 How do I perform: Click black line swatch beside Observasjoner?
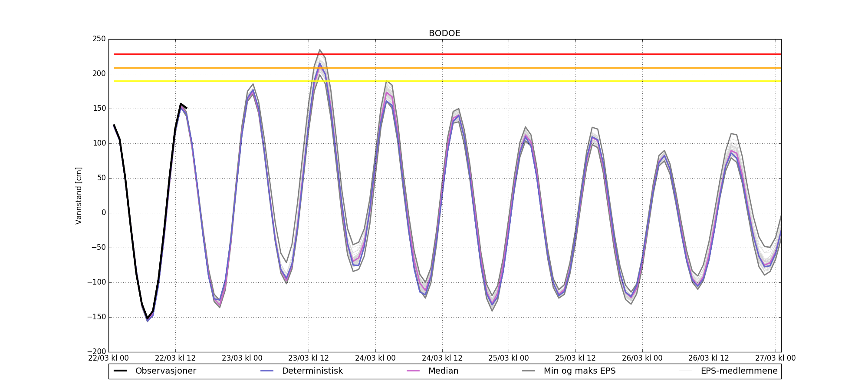click(x=120, y=371)
